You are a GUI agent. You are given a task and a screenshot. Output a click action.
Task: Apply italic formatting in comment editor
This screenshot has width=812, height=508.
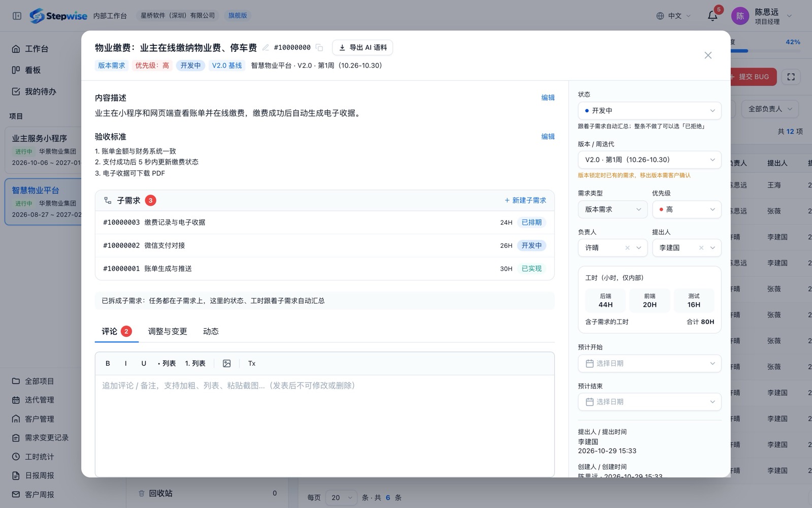tap(125, 363)
